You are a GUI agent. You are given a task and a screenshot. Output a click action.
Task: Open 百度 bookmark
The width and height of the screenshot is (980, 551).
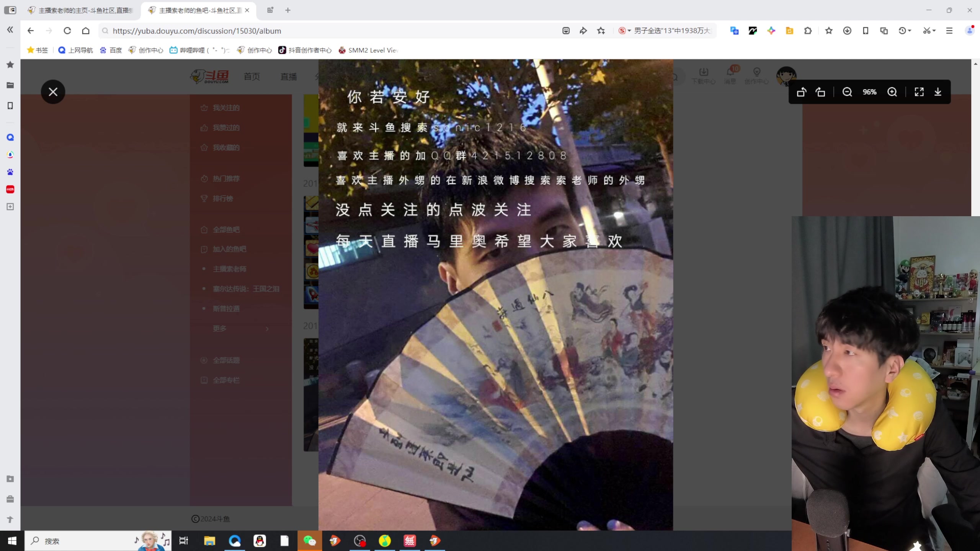point(111,50)
